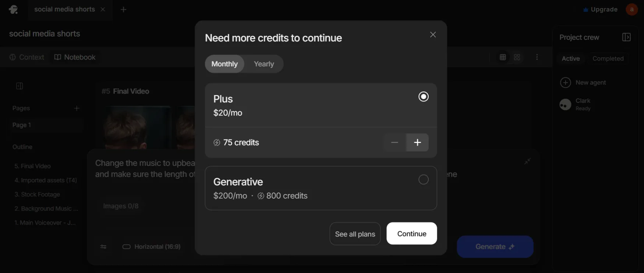Select the Plus plan radio button

click(424, 97)
